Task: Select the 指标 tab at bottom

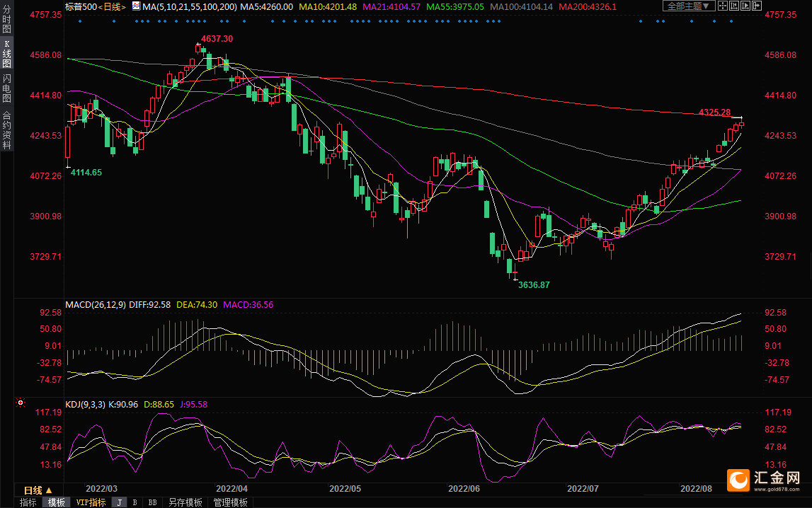Action: tap(28, 502)
